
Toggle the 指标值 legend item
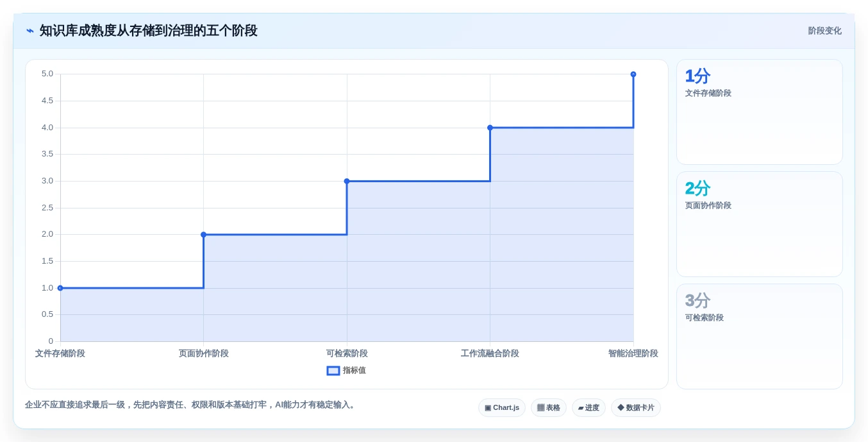coord(346,370)
